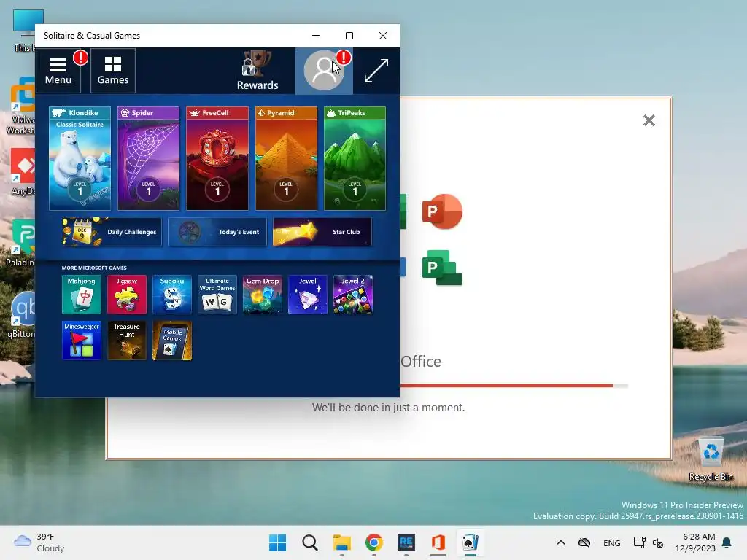Open the RE app in taskbar

pos(406,542)
